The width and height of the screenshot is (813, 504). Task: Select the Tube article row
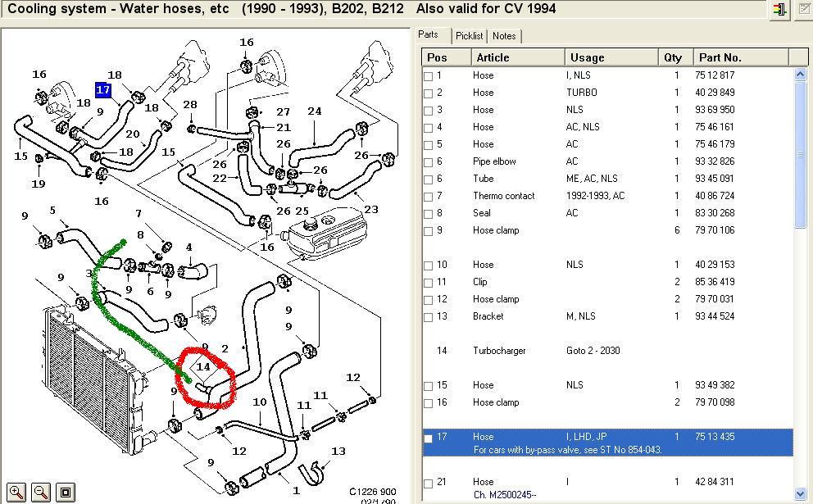tap(607, 179)
